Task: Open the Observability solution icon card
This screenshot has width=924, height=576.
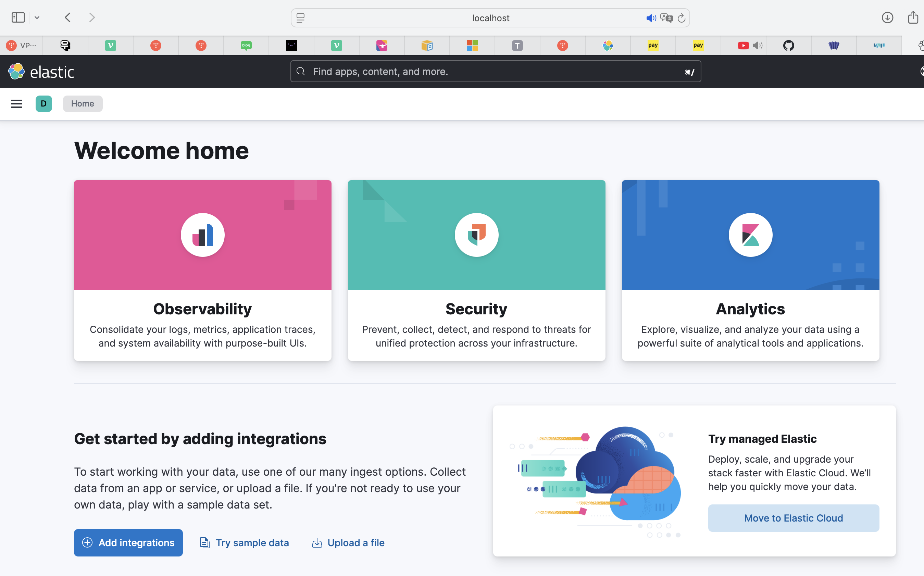Action: (x=203, y=235)
